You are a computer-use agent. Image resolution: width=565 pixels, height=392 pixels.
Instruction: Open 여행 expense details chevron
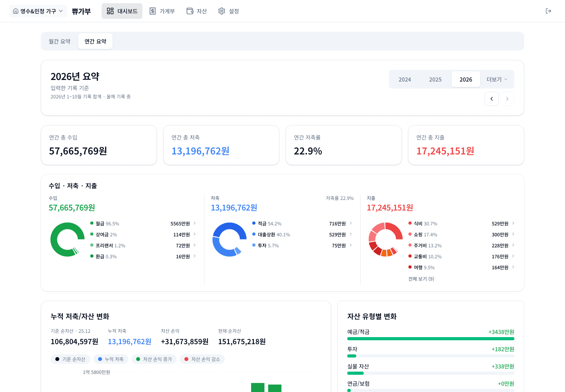pos(513,267)
